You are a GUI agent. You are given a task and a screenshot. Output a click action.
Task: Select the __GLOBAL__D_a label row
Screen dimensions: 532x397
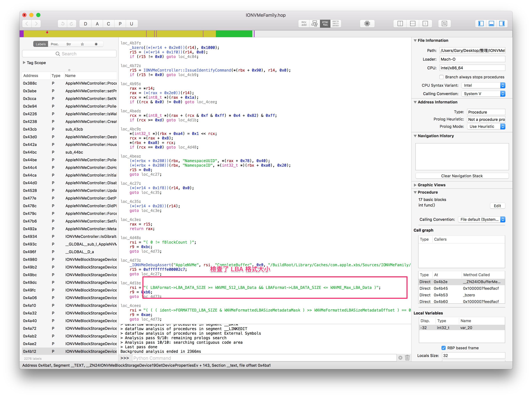pos(69,252)
